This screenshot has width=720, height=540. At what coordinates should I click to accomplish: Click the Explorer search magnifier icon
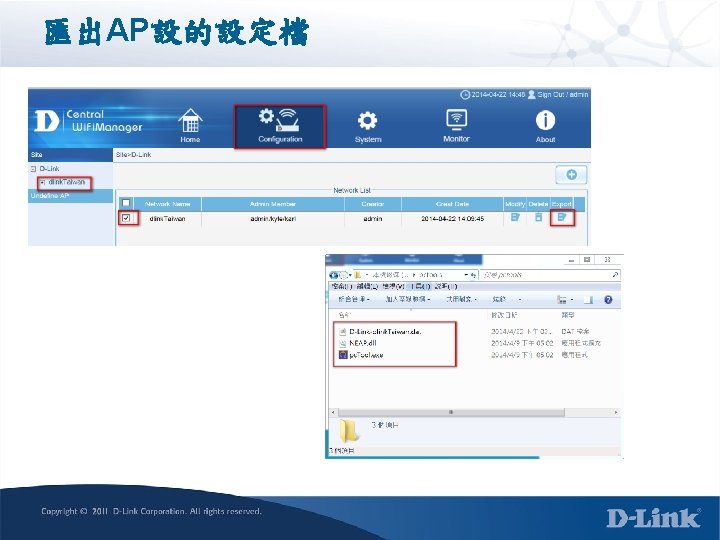615,275
